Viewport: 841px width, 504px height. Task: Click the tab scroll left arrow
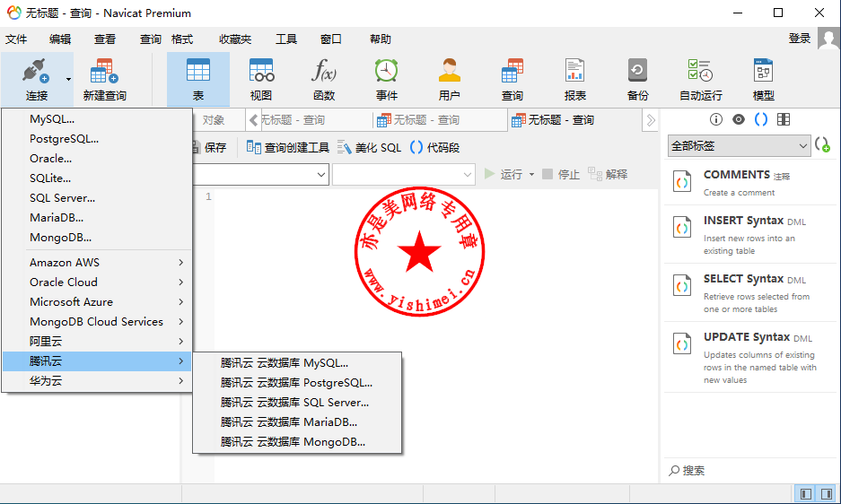[x=254, y=120]
